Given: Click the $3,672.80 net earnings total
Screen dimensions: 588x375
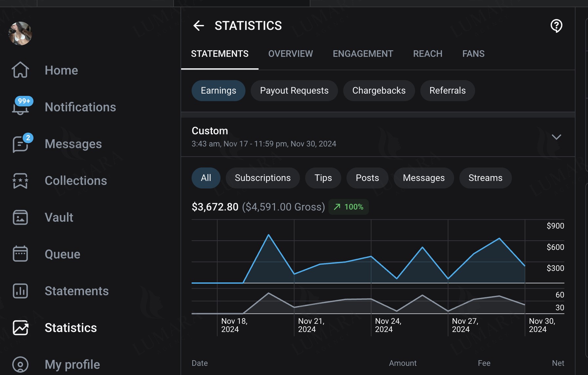Looking at the screenshot, I should 215,207.
